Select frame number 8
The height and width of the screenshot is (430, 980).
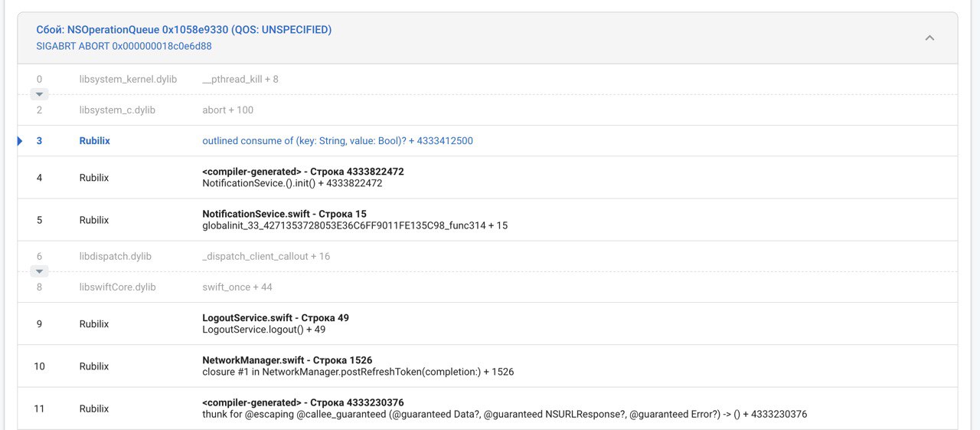click(39, 287)
